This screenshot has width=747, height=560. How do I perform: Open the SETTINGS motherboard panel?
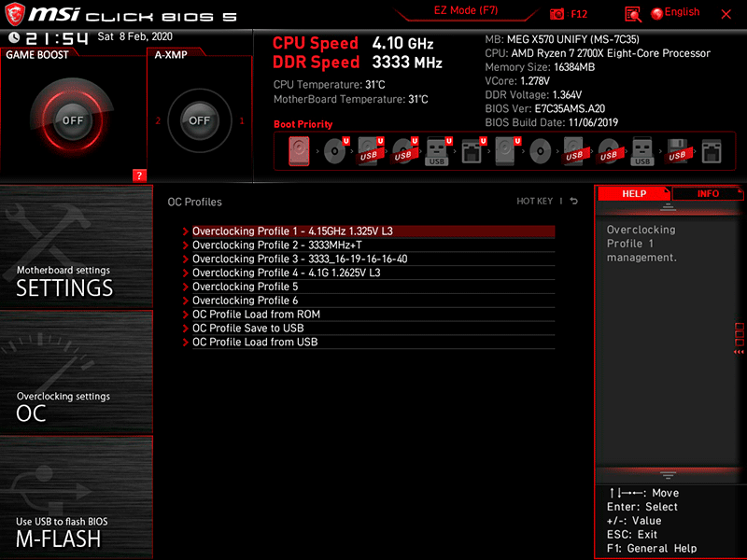tap(77, 246)
